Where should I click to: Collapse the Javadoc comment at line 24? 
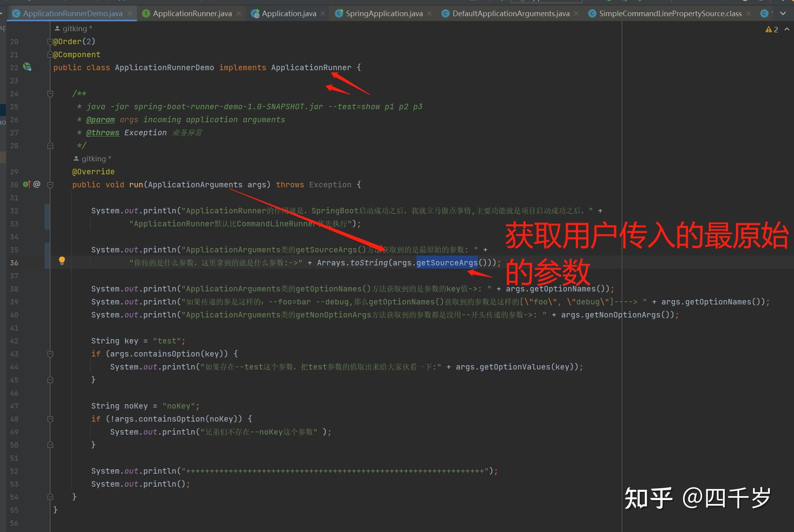[x=50, y=93]
